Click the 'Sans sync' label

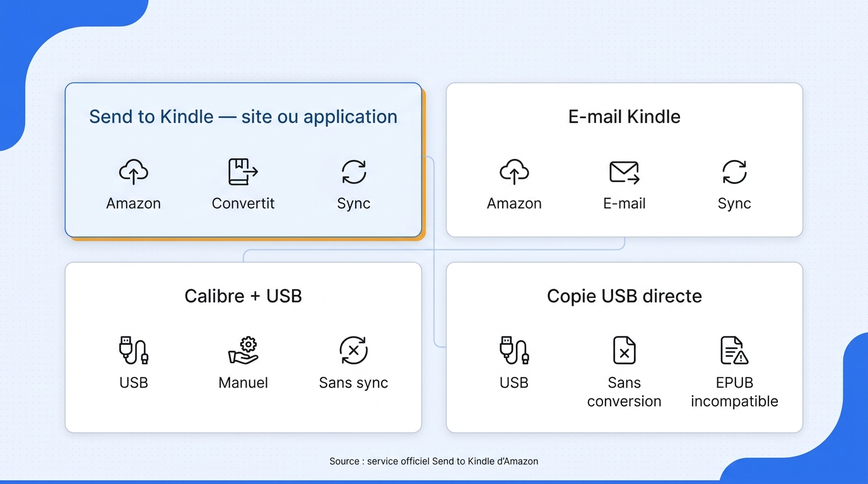pos(353,383)
